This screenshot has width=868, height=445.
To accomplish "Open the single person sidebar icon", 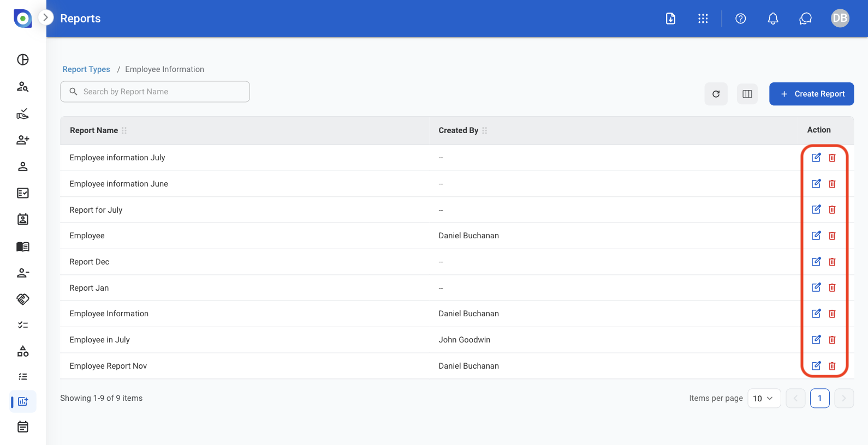I will (x=23, y=167).
